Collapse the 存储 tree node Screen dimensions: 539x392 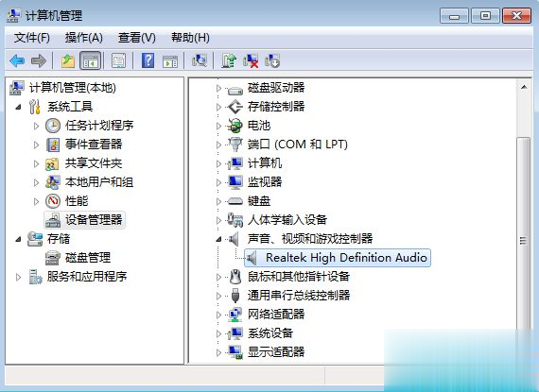[x=18, y=239]
